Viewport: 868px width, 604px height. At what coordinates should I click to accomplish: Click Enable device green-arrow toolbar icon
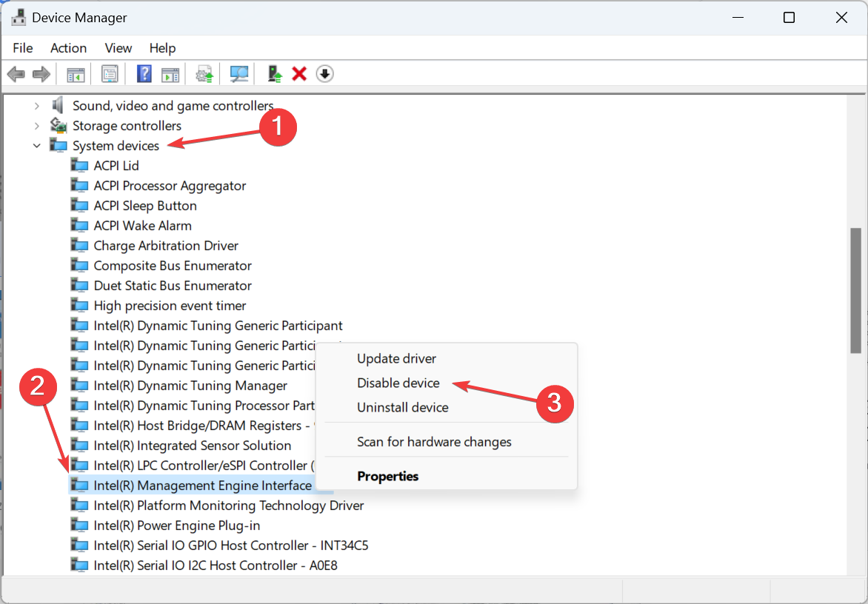275,73
